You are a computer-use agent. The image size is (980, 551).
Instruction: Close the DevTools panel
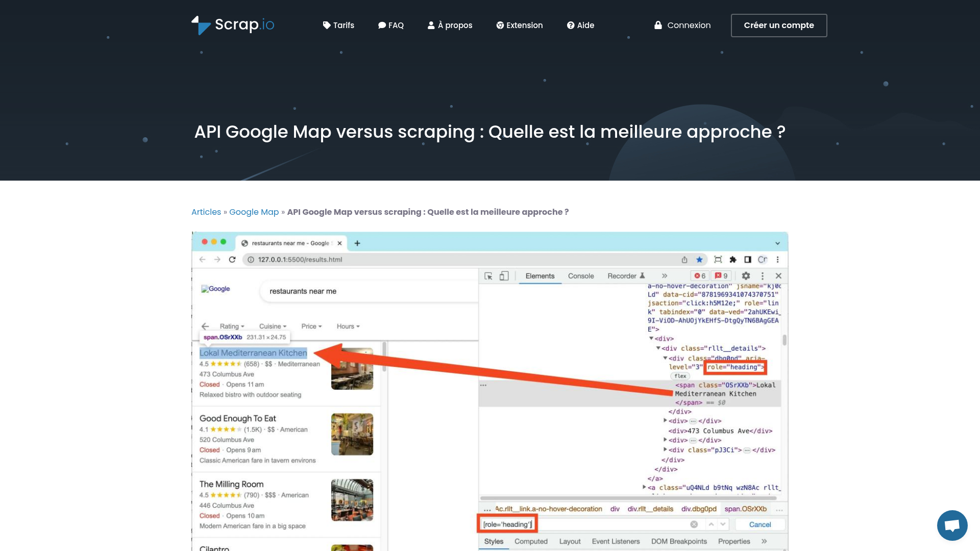(x=778, y=276)
